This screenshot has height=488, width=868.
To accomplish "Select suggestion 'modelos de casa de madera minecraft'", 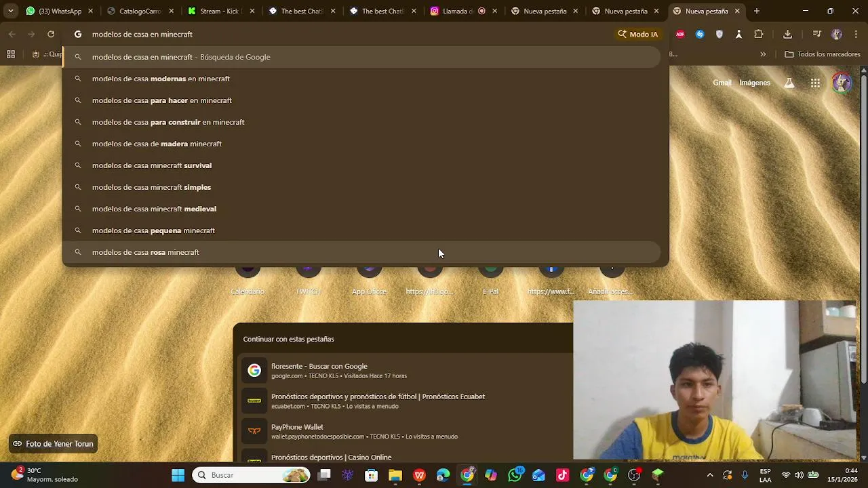I will click(x=361, y=144).
